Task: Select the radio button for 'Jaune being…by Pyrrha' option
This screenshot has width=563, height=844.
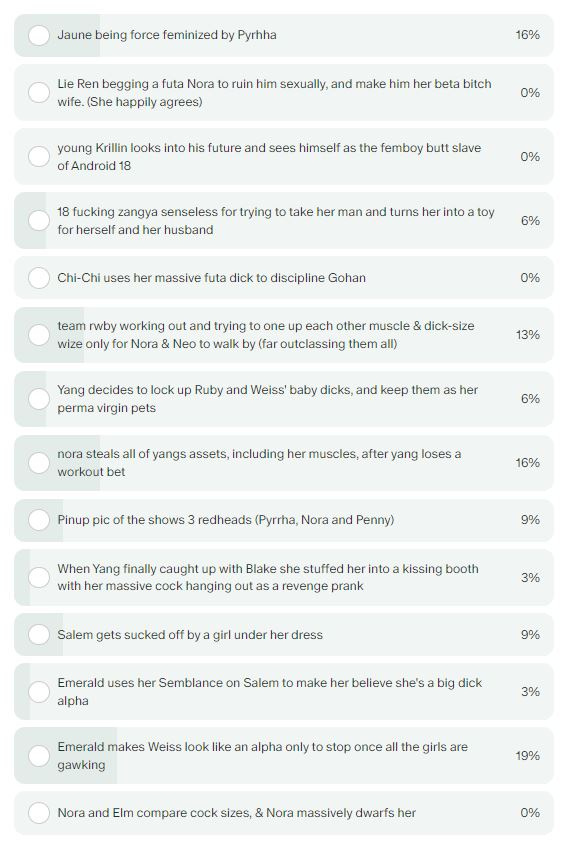Action: click(x=39, y=36)
